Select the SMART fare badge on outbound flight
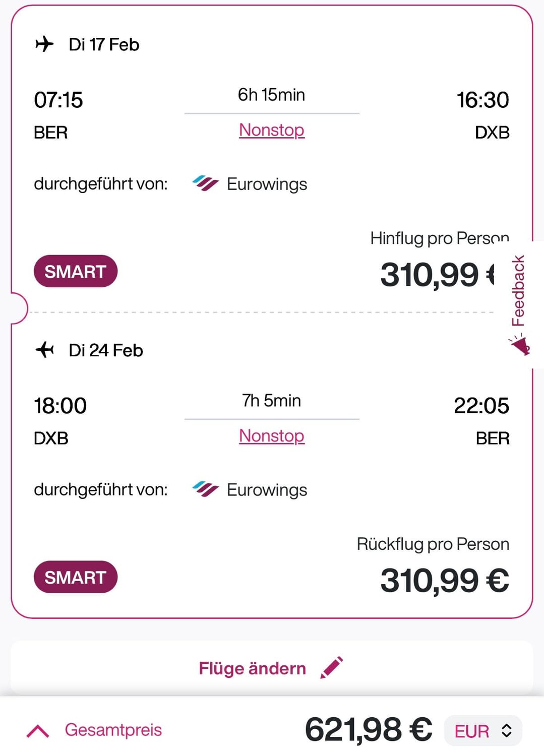 [x=76, y=271]
